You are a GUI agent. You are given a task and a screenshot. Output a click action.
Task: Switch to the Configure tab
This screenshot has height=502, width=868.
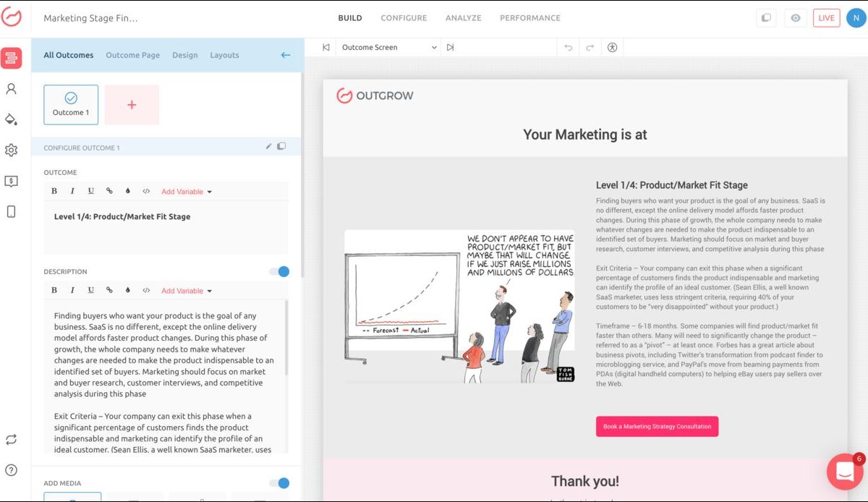[404, 18]
